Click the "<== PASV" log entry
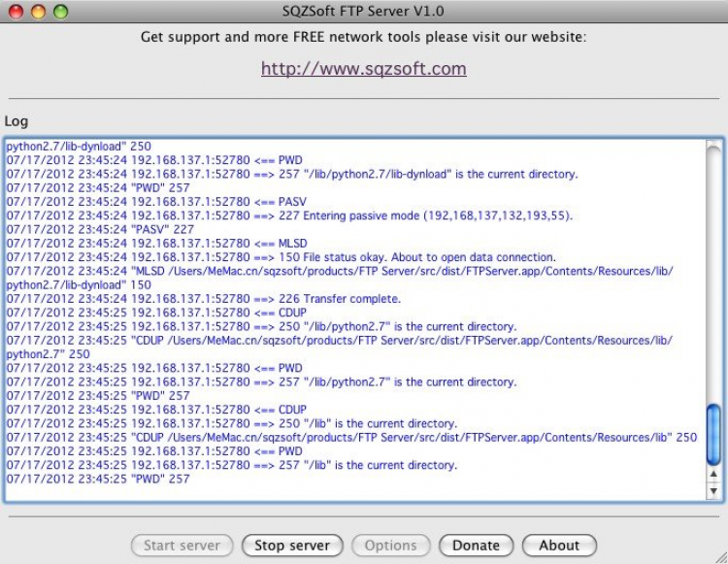 click(156, 202)
